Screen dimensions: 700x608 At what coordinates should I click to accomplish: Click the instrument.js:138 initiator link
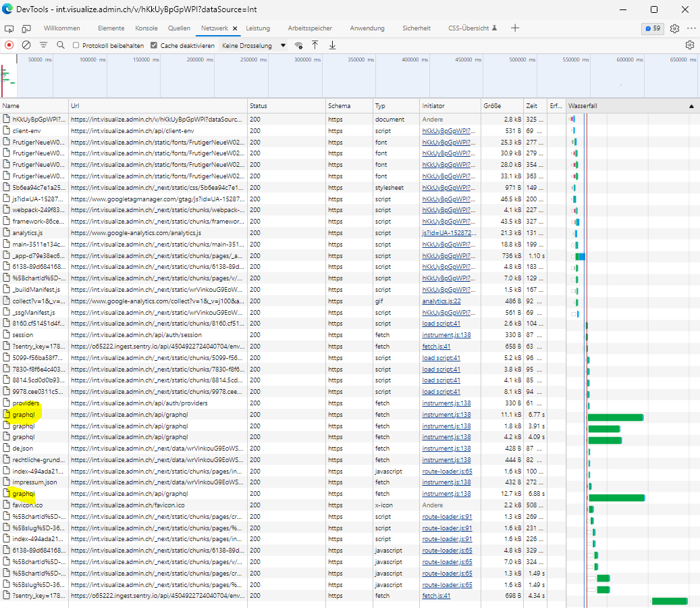[x=447, y=334]
